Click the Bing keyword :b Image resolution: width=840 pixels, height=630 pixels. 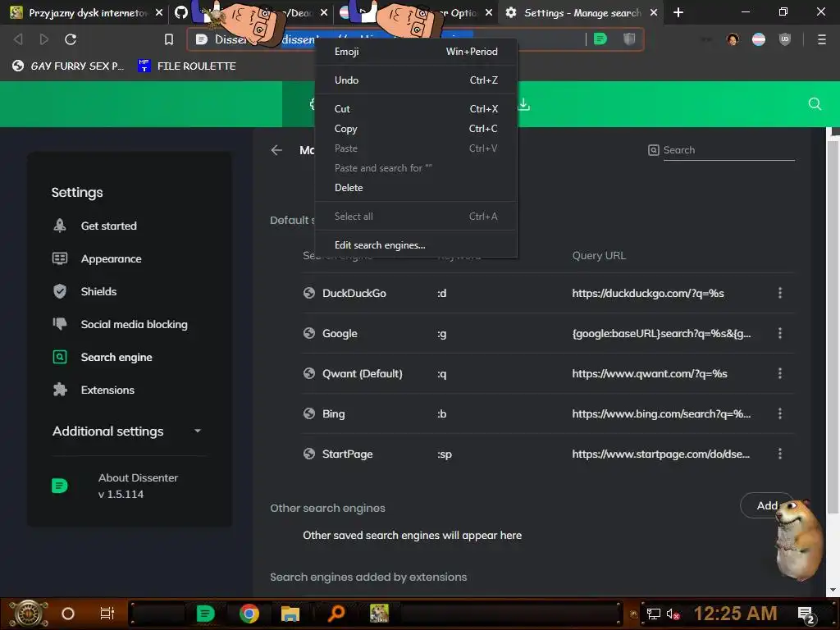click(442, 413)
